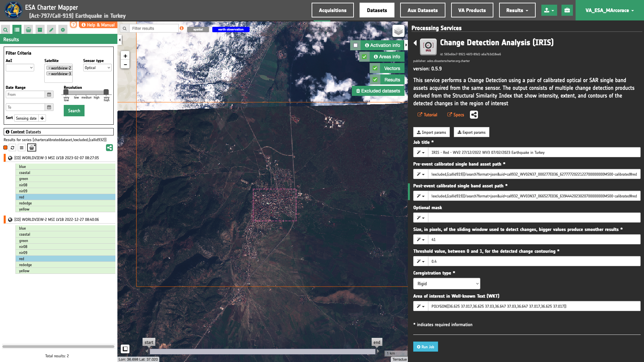Viewport: 644px width, 362px height.
Task: Click Export params button
Action: pyautogui.click(x=471, y=132)
